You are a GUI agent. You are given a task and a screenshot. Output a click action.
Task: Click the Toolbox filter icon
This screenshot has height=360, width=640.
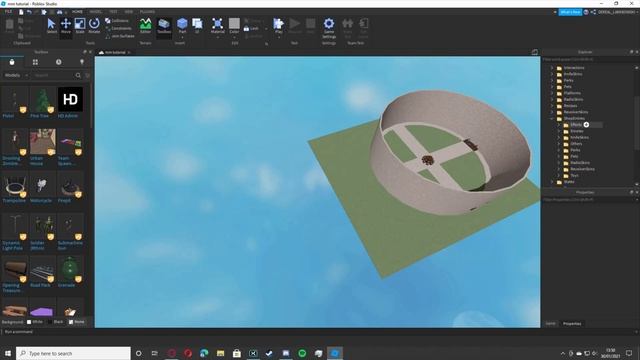[x=87, y=75]
